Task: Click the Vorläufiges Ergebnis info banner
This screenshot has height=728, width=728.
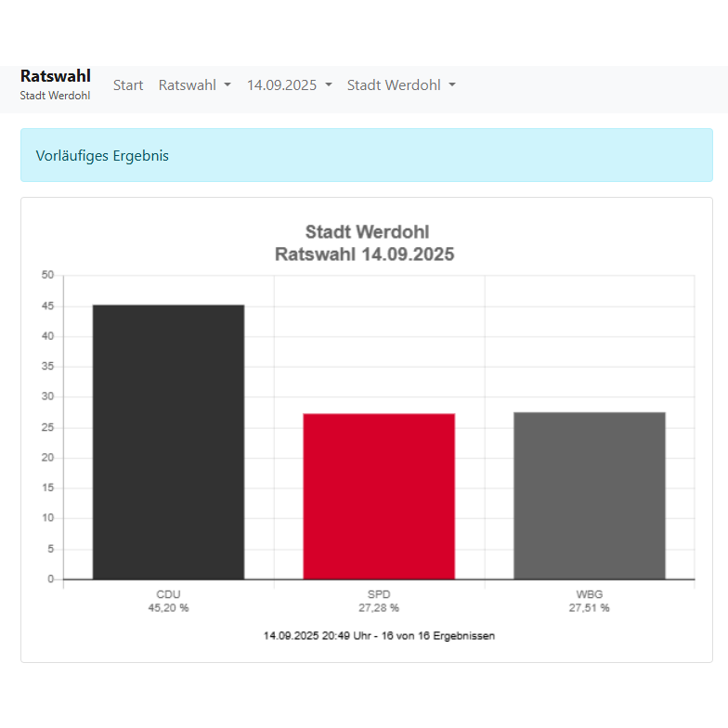Action: click(x=366, y=156)
